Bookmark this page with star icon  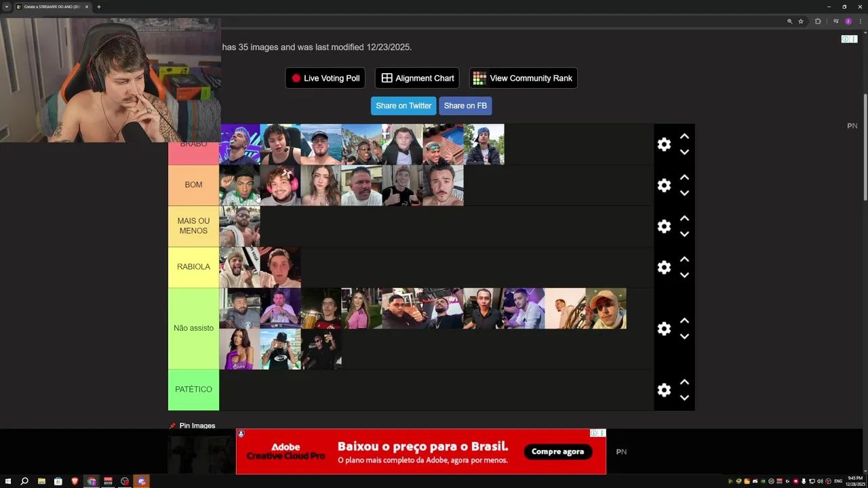pos(801,21)
